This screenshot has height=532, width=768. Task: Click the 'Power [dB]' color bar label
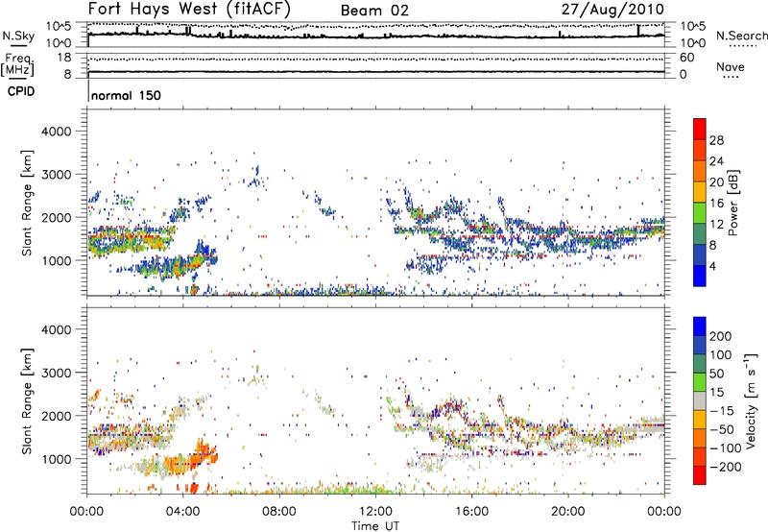[732, 203]
